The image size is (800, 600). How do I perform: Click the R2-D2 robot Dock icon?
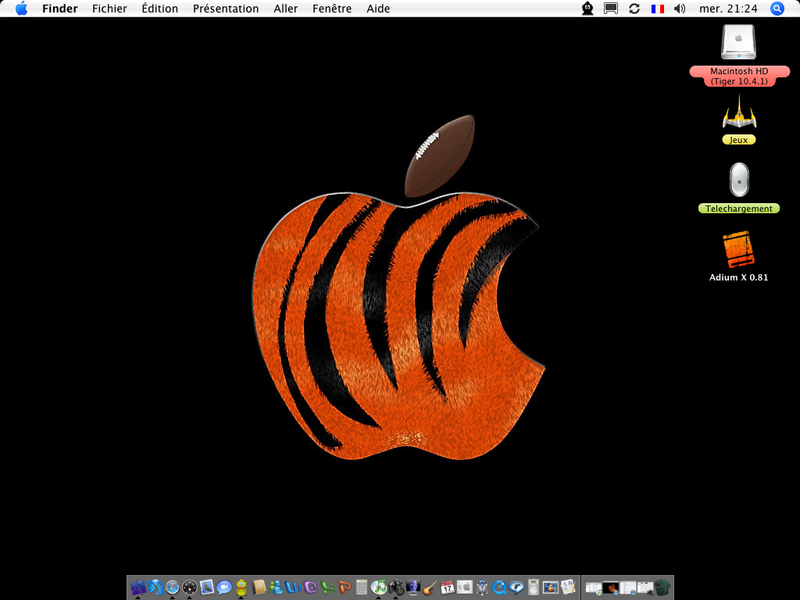482,588
